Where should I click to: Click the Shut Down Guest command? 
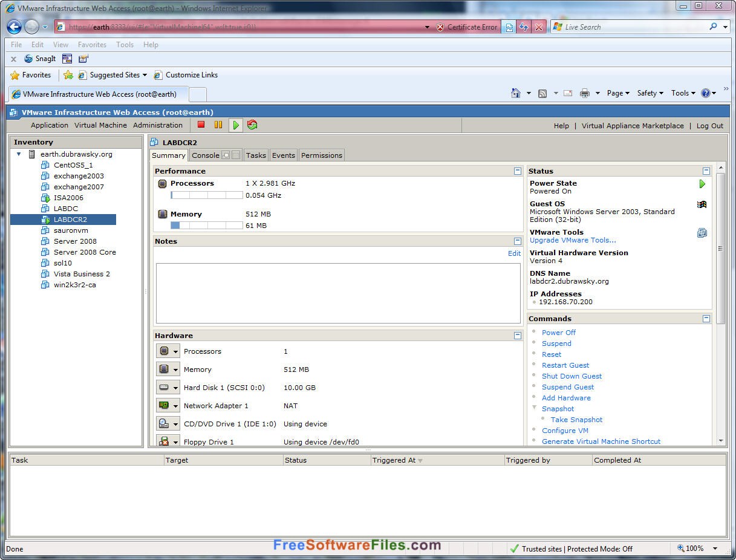pyautogui.click(x=572, y=376)
